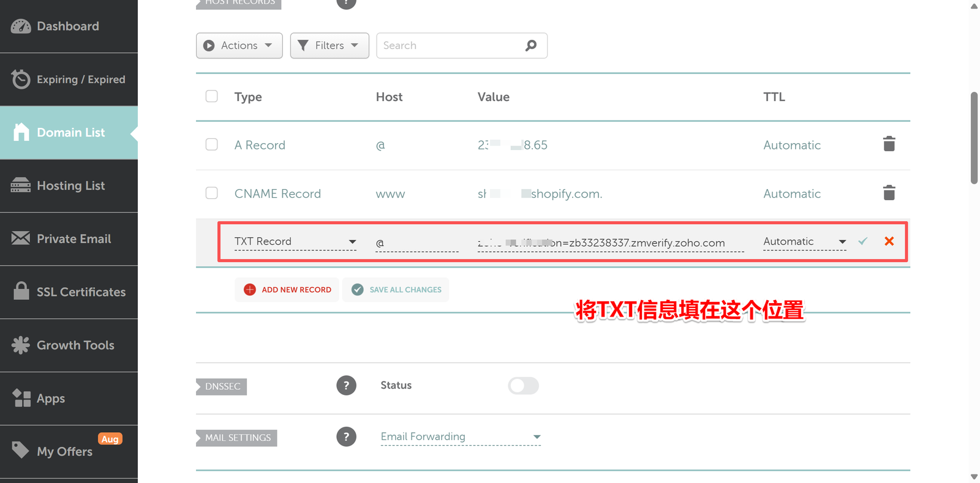Delete the A Record with trash icon
The width and height of the screenshot is (980, 483).
point(889,144)
